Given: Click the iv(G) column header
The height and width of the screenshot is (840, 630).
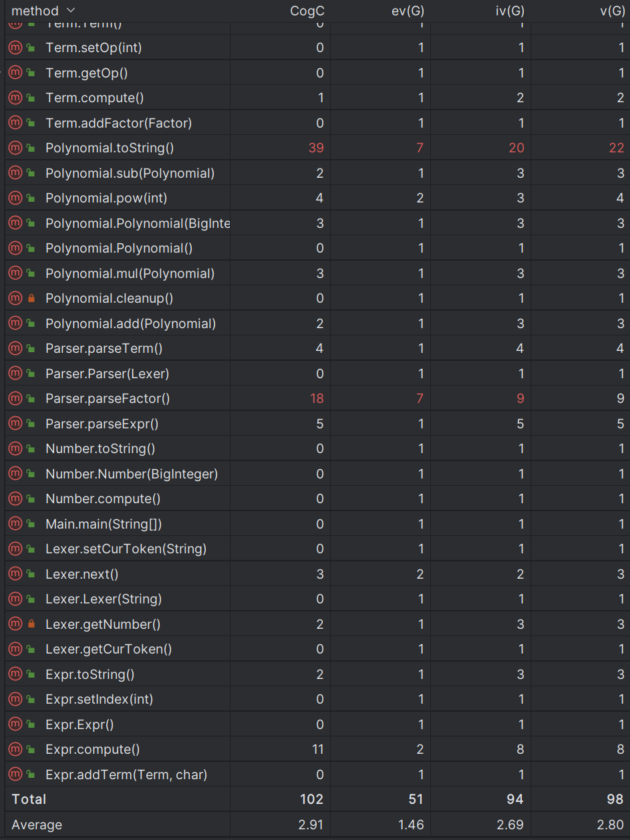Looking at the screenshot, I should [510, 11].
